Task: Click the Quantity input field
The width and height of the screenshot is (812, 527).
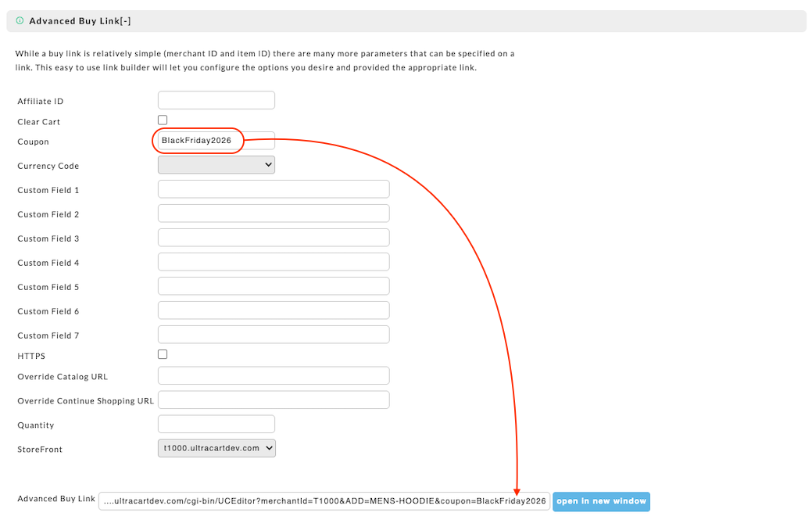Action: point(216,424)
